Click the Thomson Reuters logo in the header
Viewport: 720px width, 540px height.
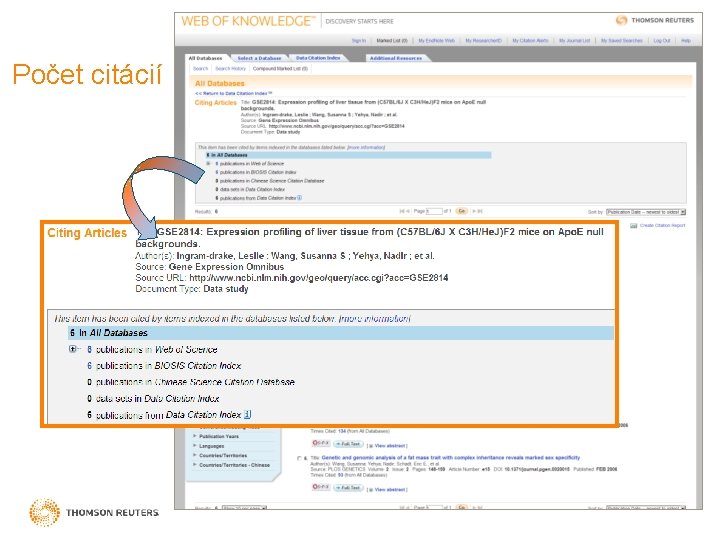(x=655, y=20)
